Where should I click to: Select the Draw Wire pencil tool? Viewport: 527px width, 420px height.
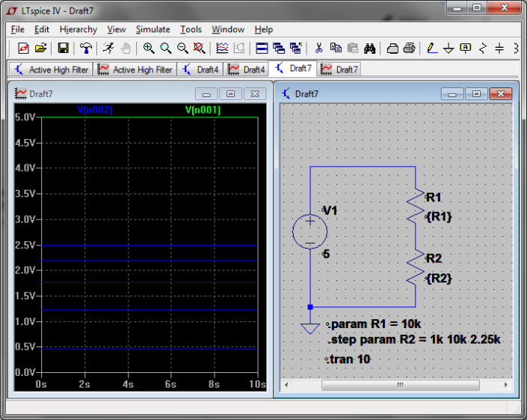[431, 49]
